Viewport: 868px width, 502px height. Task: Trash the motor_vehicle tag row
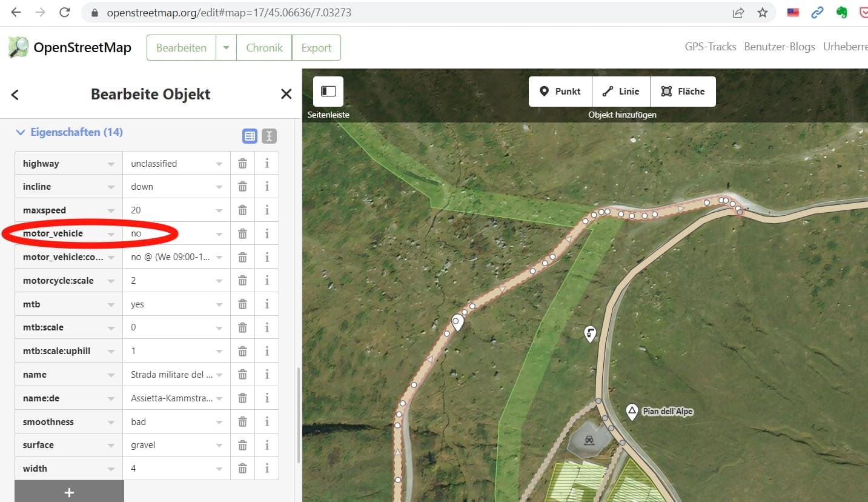(242, 233)
